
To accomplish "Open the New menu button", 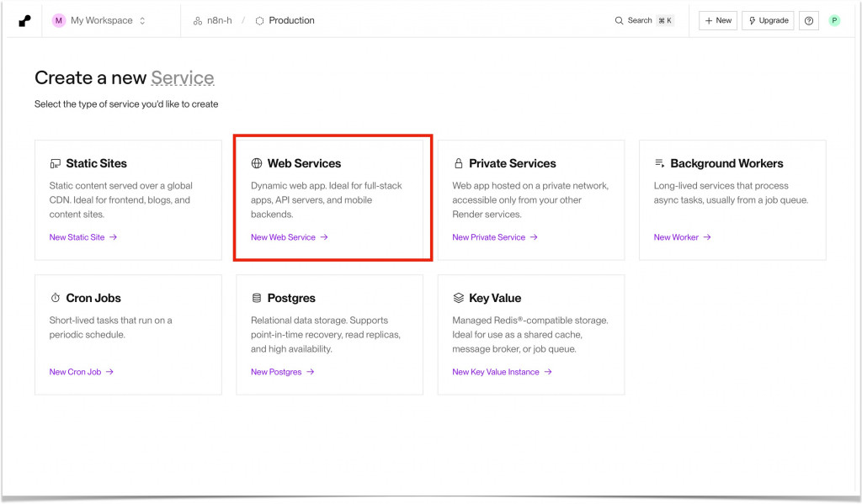I will 718,20.
